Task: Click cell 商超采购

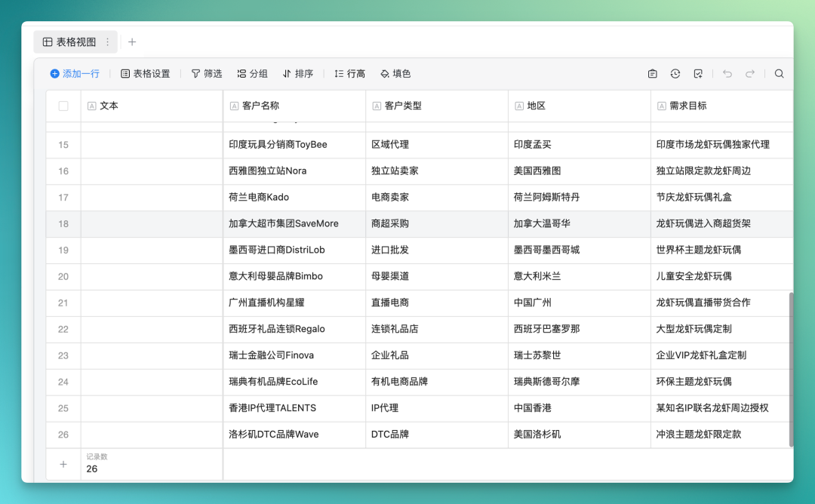Action: (x=437, y=224)
